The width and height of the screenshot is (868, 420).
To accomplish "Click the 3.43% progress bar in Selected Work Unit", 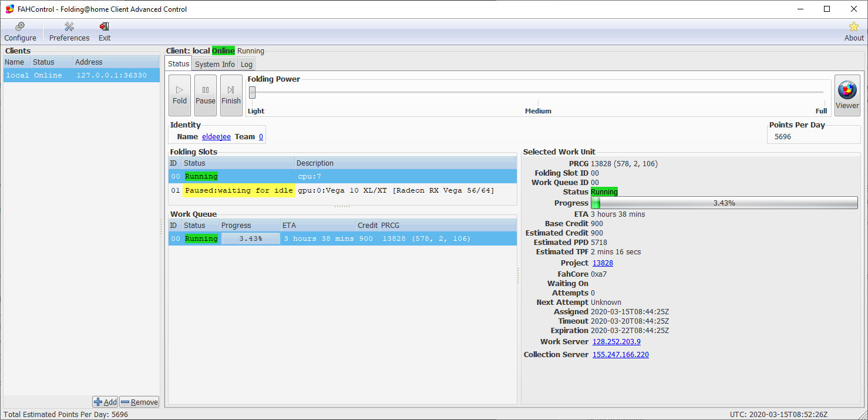I will click(x=724, y=203).
